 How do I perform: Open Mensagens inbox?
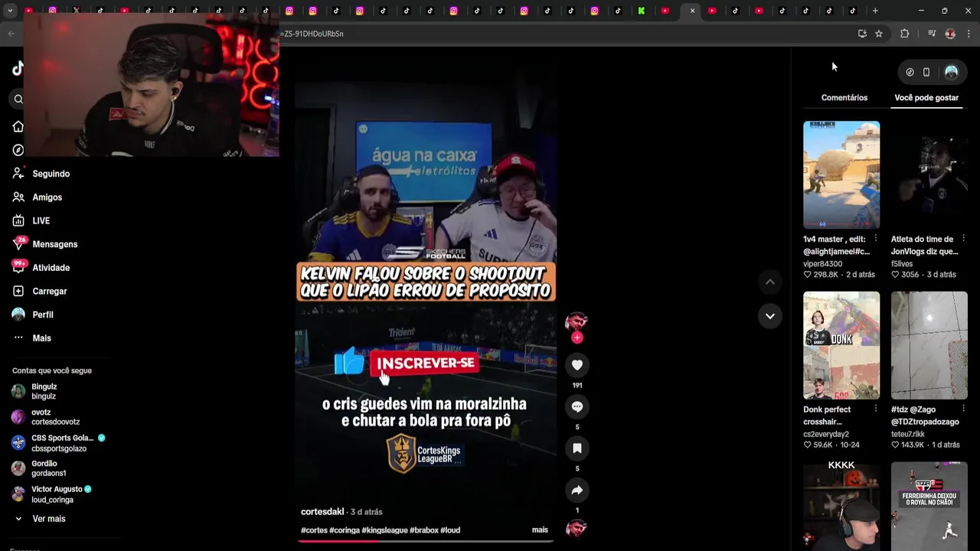pos(54,244)
